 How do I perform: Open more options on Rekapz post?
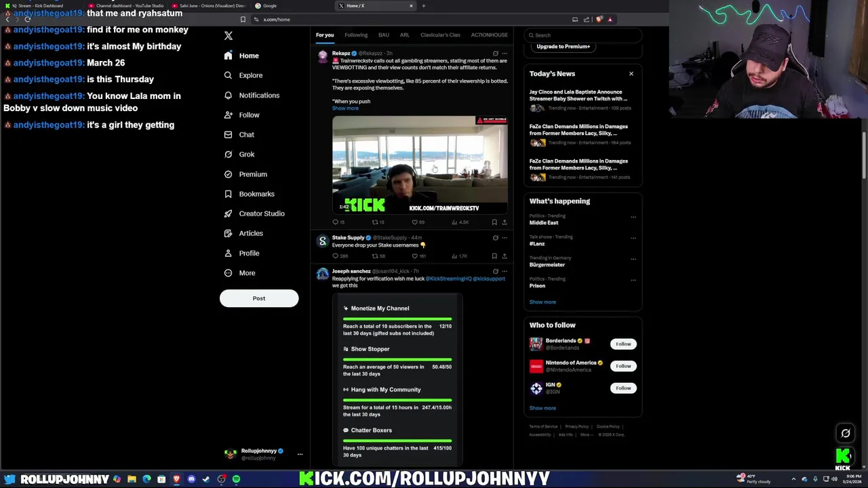coord(504,54)
